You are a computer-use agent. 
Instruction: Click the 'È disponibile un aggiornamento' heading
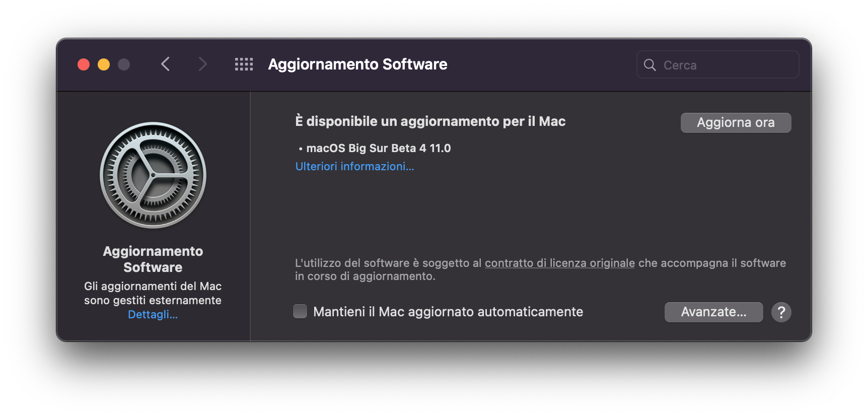pos(430,121)
